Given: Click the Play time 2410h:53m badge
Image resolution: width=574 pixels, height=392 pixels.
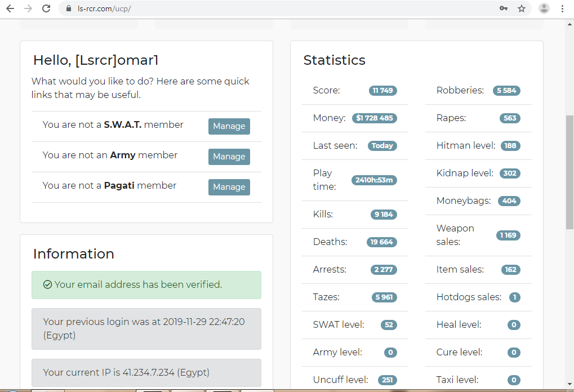Looking at the screenshot, I should coord(374,180).
